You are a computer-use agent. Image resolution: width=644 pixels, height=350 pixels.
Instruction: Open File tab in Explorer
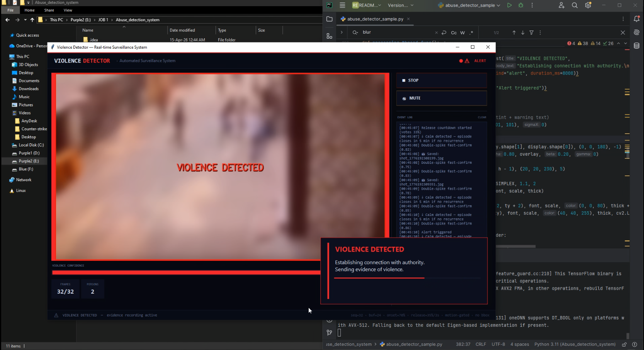coord(10,10)
